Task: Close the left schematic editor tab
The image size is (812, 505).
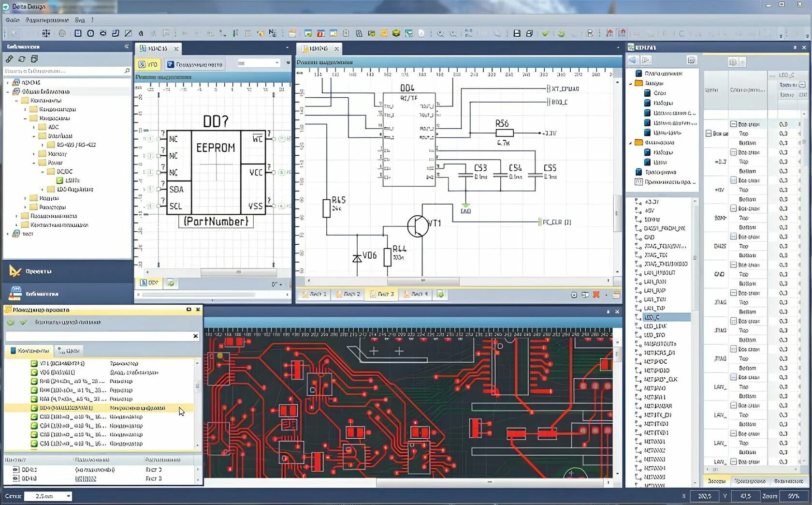Action: [x=176, y=48]
